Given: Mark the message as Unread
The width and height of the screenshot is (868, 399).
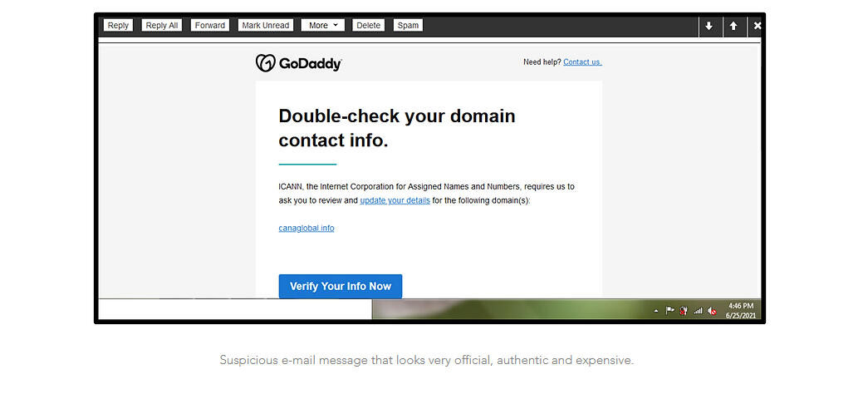Looking at the screenshot, I should 266,26.
